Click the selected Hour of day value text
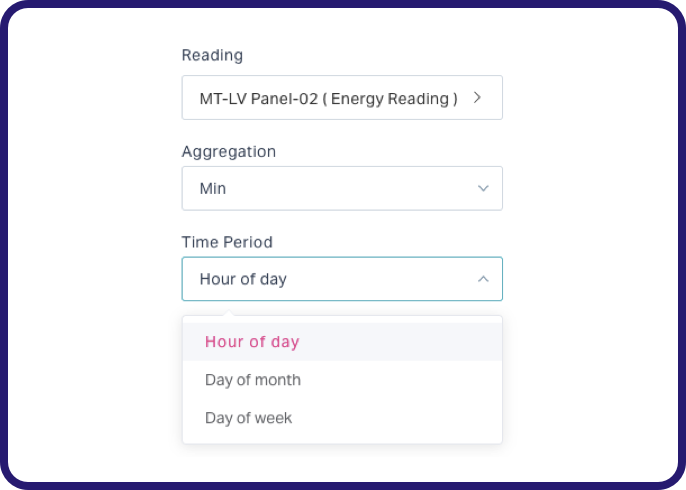This screenshot has height=490, width=686. pyautogui.click(x=243, y=279)
